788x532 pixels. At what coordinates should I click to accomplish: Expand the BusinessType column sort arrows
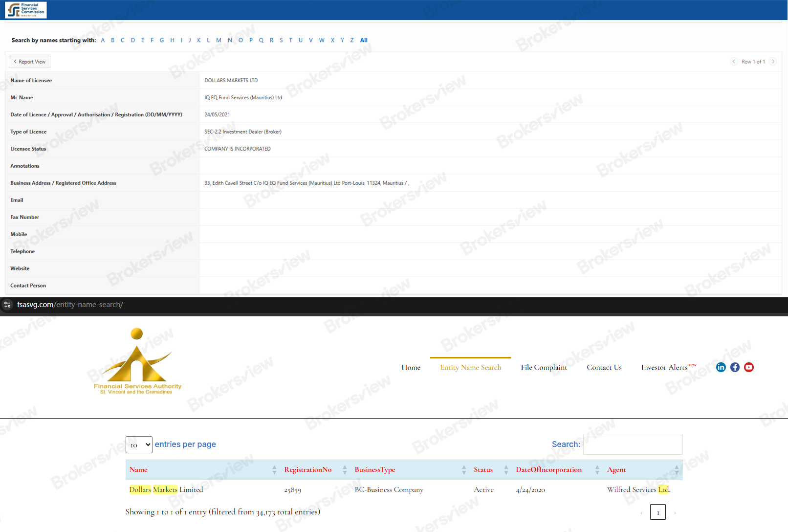tap(463, 469)
